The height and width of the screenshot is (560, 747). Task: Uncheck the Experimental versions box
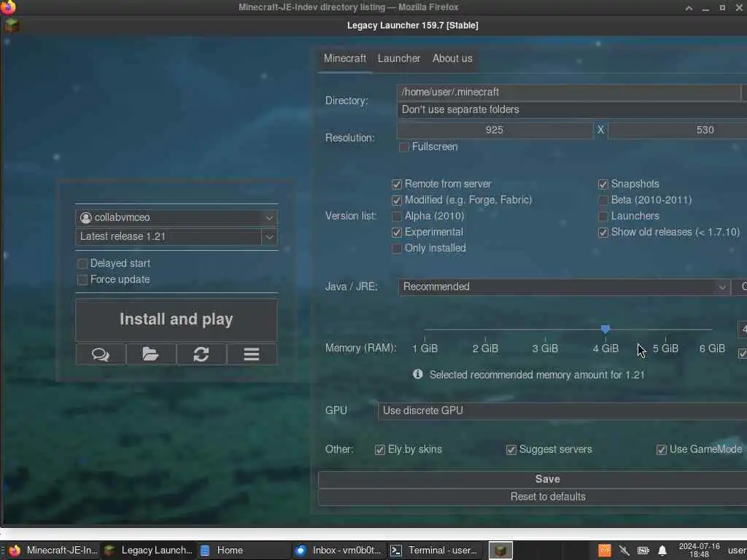(x=397, y=233)
